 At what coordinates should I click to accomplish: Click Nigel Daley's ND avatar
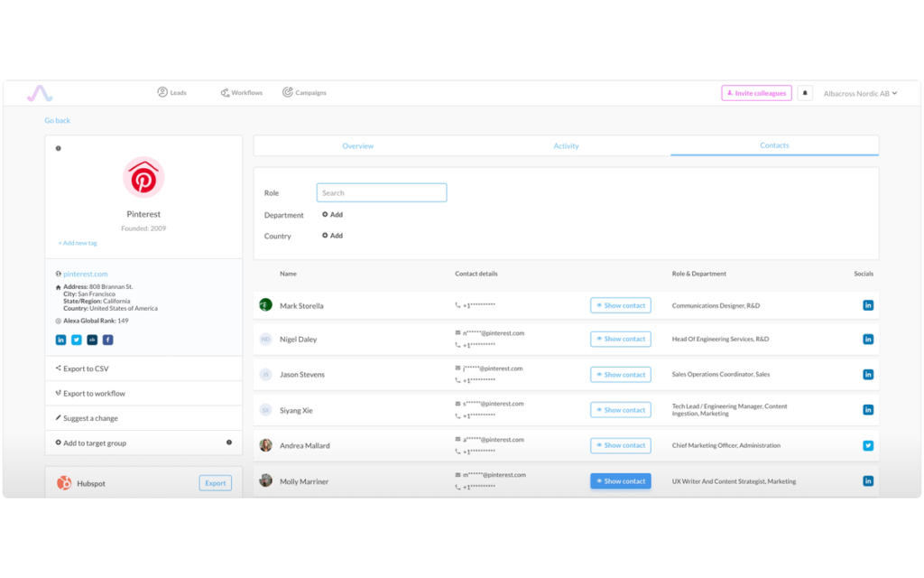click(x=266, y=340)
